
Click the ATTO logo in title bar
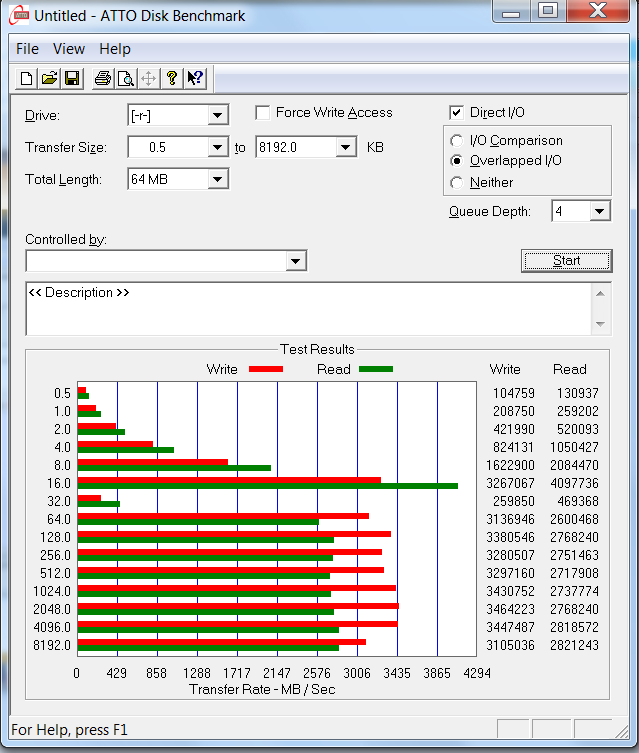pos(19,15)
